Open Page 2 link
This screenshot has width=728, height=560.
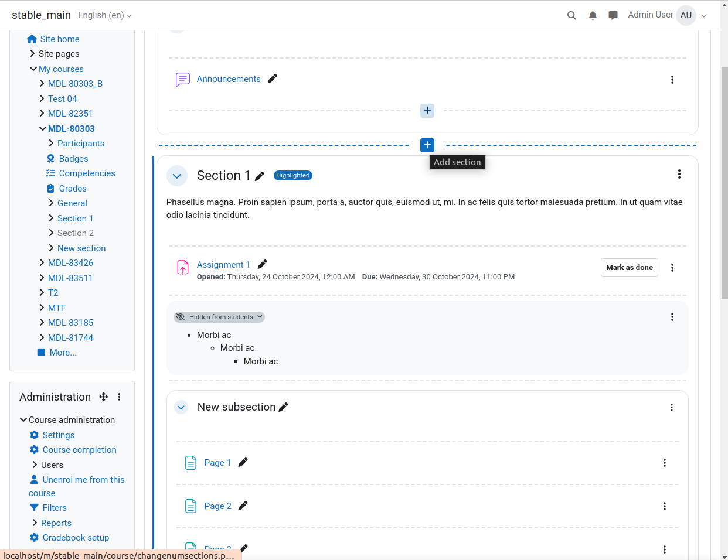(x=218, y=506)
